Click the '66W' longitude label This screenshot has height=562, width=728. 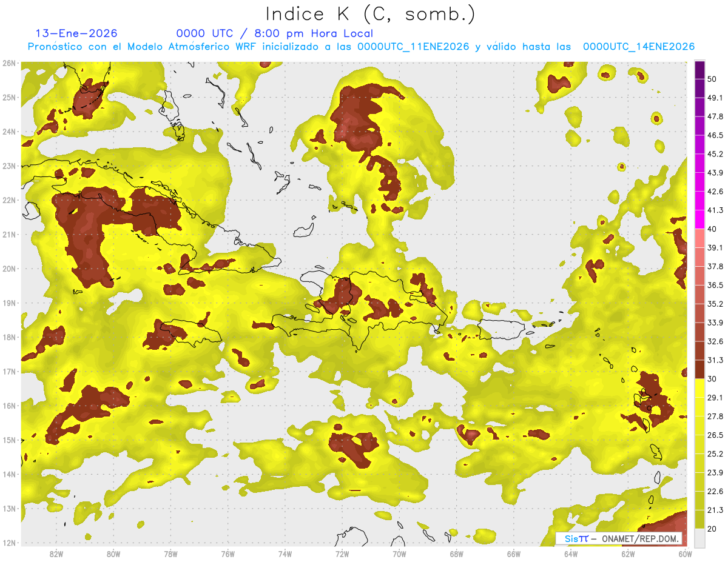(513, 554)
